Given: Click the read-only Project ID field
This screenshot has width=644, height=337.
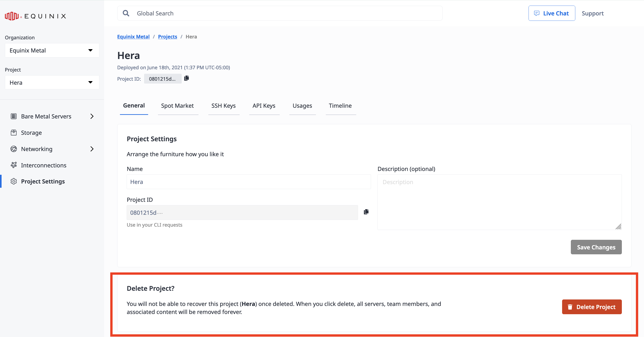Looking at the screenshot, I should (x=242, y=213).
